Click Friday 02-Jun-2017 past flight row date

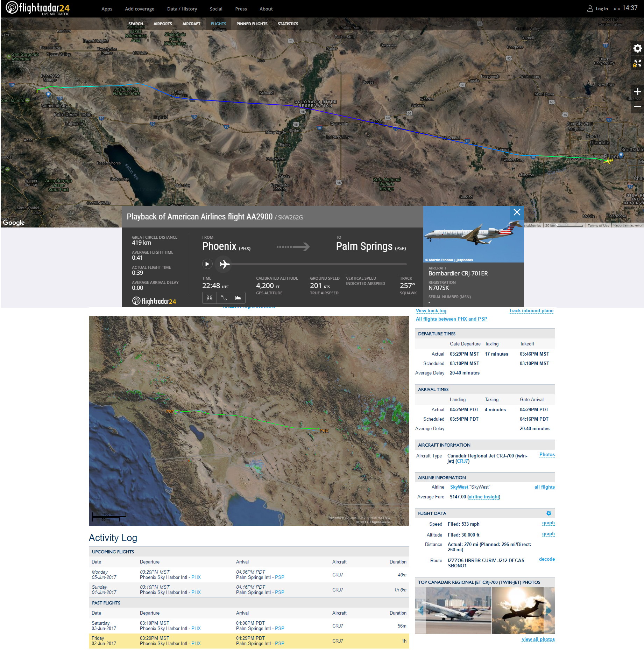point(104,641)
